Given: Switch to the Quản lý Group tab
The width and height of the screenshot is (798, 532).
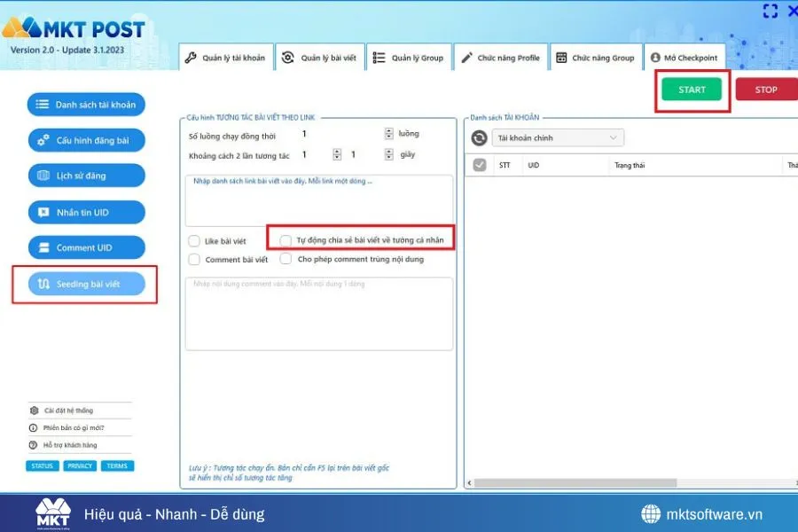Looking at the screenshot, I should point(409,56).
